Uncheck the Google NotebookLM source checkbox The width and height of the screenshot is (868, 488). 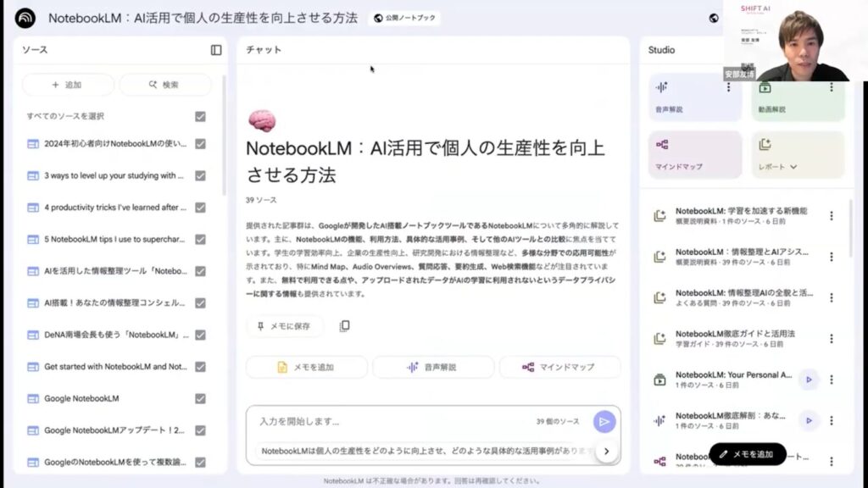[x=200, y=398]
